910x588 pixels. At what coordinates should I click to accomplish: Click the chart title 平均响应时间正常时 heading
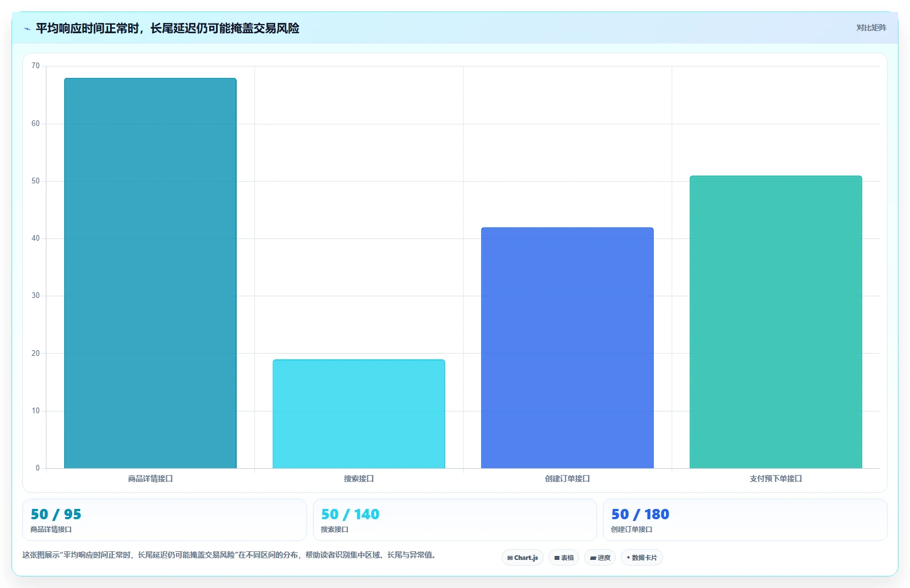click(x=167, y=28)
